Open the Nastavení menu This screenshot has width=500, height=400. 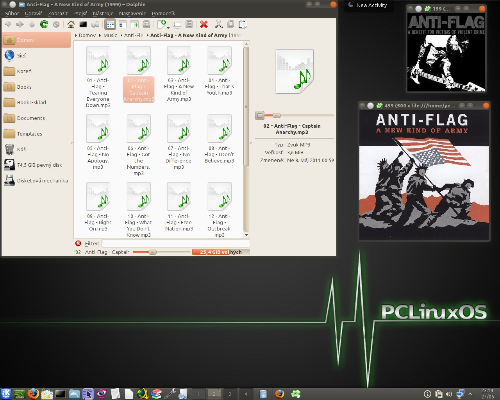(x=132, y=13)
